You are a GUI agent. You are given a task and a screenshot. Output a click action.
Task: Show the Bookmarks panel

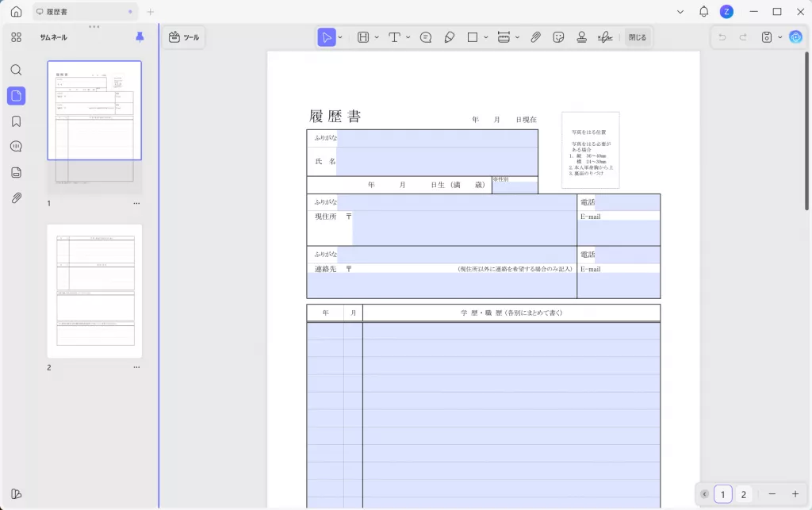tap(16, 121)
